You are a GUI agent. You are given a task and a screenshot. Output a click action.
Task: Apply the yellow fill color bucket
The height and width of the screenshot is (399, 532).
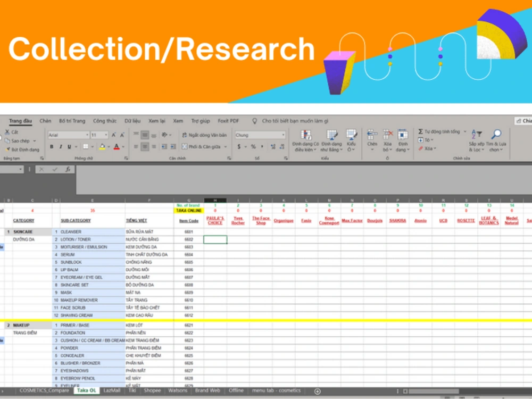(102, 147)
